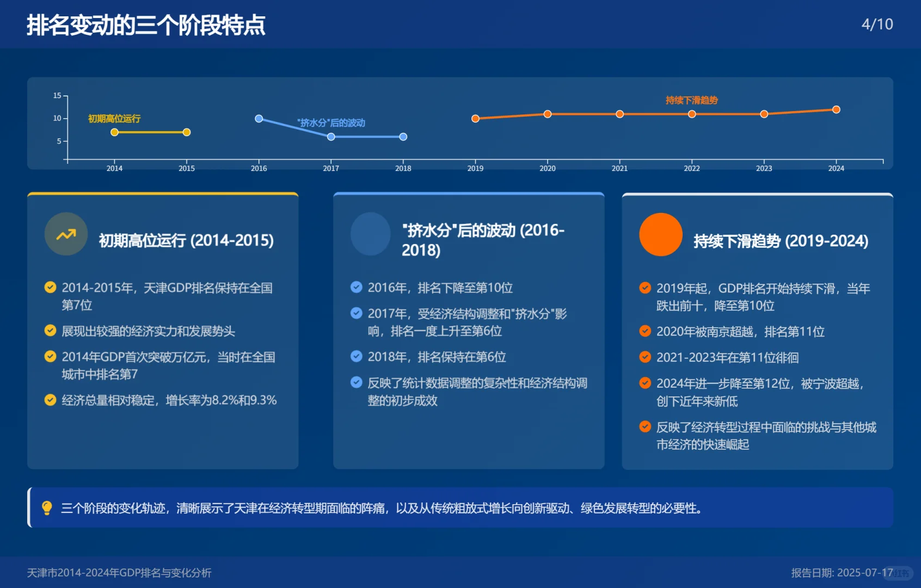Screen dimensions: 921x588
Task: Click the orange circle icon on 持续下滑趋势 card
Action: coord(660,235)
